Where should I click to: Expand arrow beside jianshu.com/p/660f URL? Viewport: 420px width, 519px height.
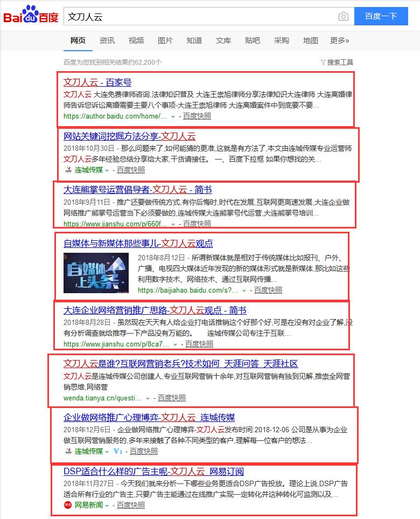[173, 224]
